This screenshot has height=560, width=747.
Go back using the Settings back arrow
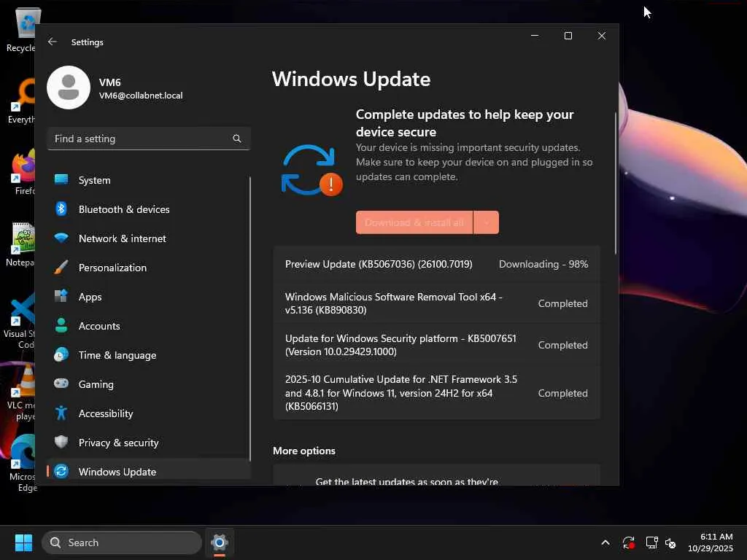click(53, 42)
